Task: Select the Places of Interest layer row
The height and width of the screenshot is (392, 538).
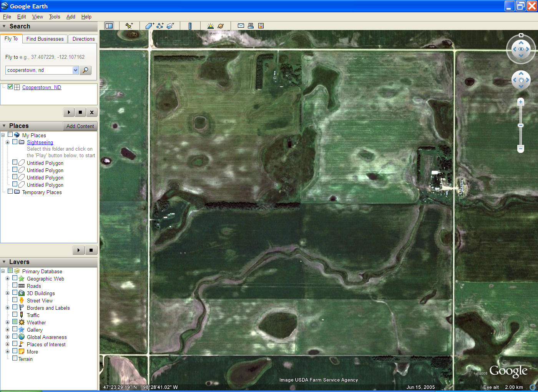Action: click(x=46, y=344)
